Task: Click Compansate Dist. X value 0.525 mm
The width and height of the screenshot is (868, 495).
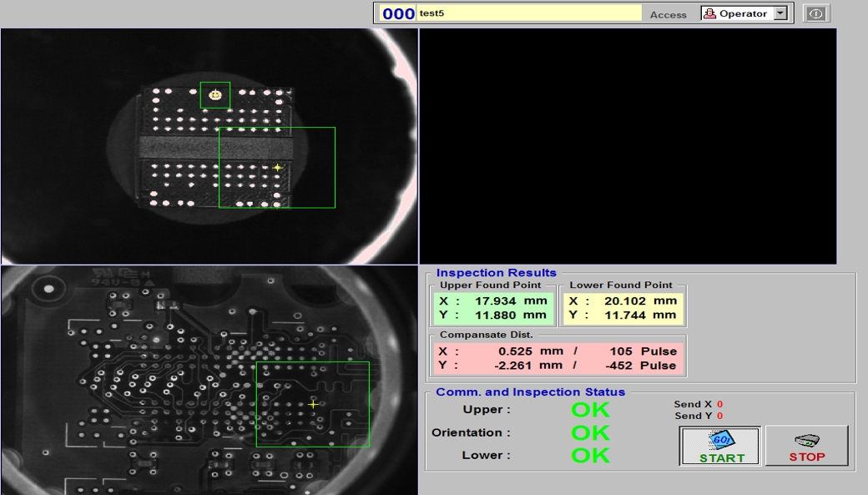Action: (x=530, y=351)
